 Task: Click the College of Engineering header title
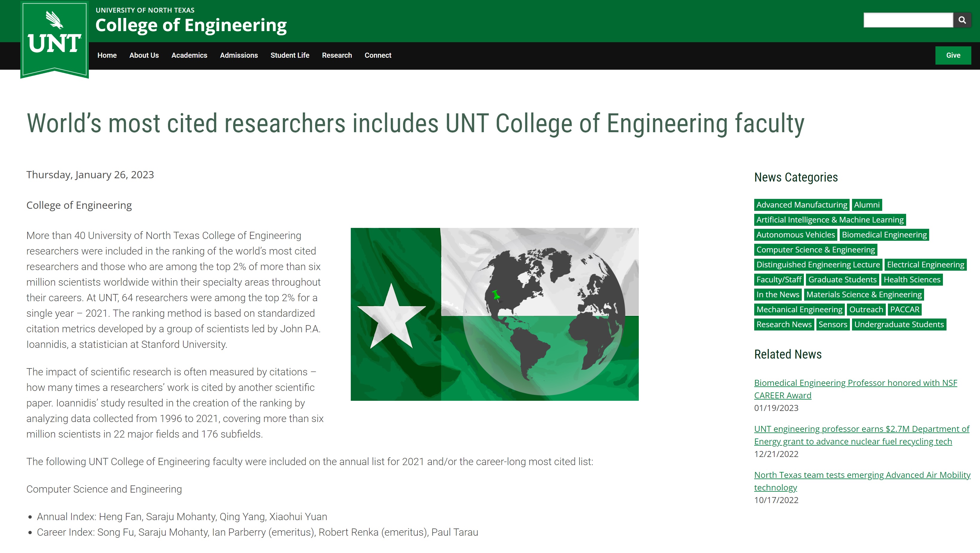click(x=190, y=25)
